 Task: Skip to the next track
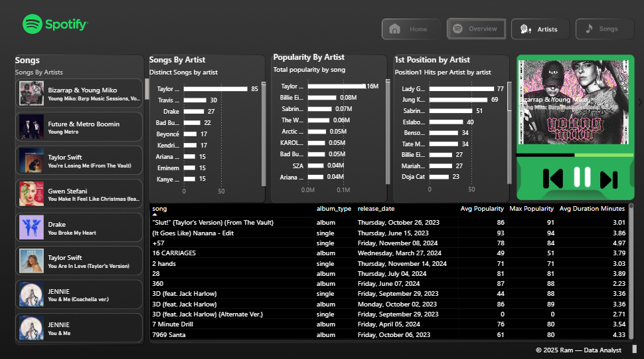pos(609,178)
